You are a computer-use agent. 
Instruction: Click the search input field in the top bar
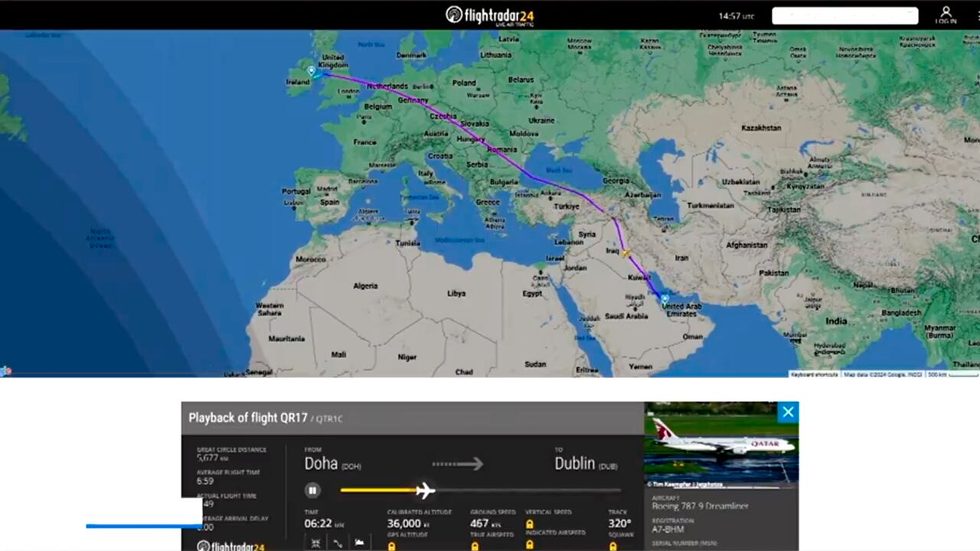click(x=844, y=15)
